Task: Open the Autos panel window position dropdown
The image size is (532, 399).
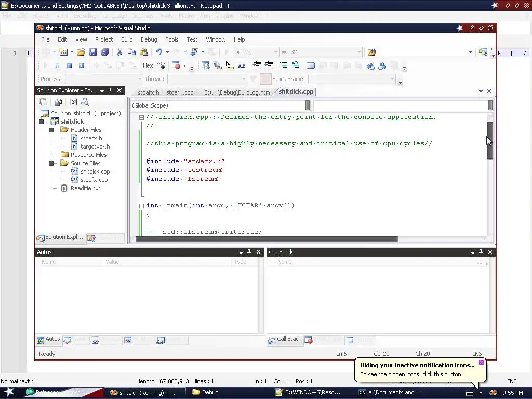Action: [241, 252]
